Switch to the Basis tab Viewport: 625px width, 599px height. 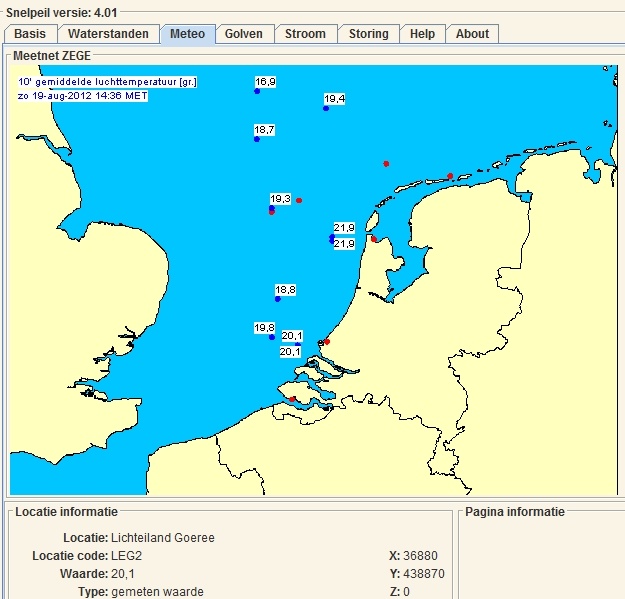coord(30,34)
